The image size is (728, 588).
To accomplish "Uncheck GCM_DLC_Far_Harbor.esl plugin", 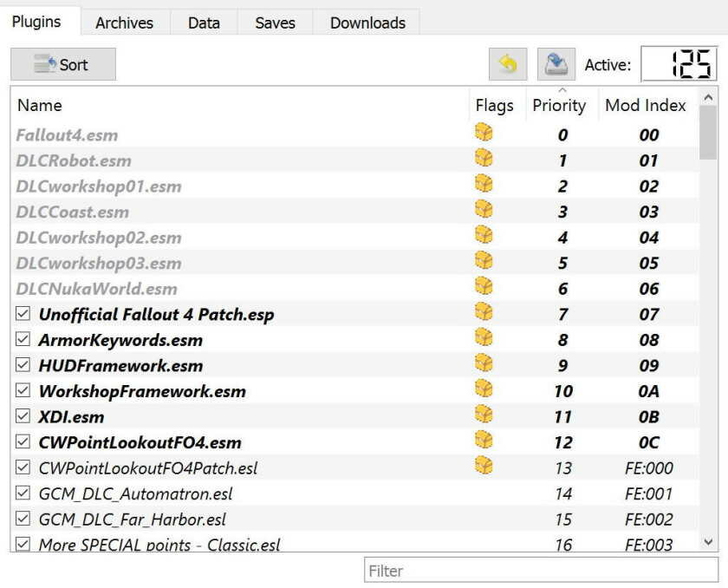I will pos(23,518).
